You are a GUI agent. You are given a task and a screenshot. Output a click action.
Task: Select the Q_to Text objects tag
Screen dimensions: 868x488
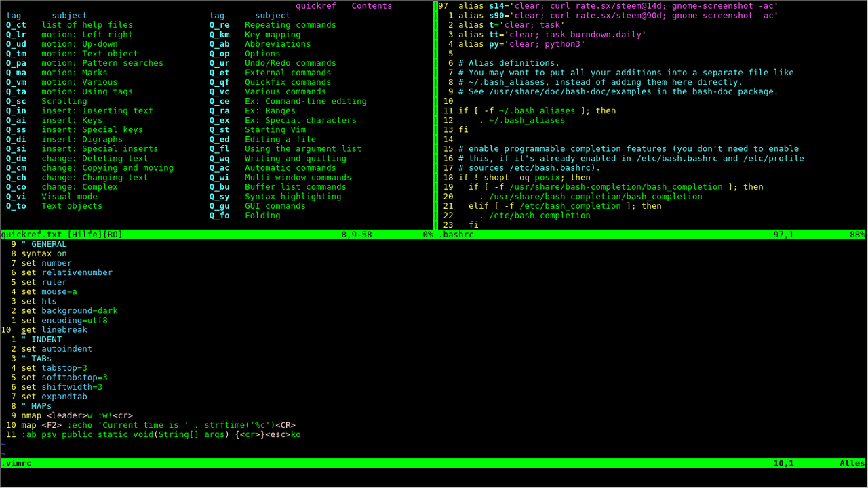pyautogui.click(x=16, y=205)
